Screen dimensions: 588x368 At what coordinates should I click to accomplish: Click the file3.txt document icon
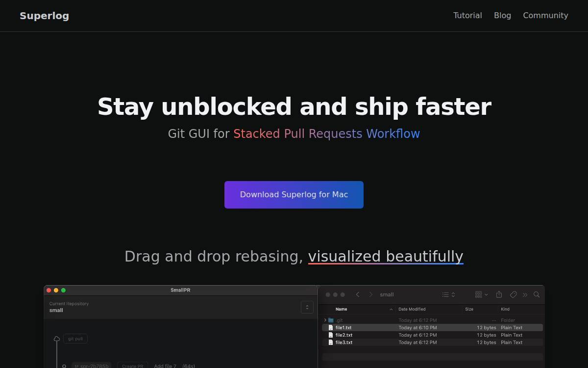tap(331, 342)
